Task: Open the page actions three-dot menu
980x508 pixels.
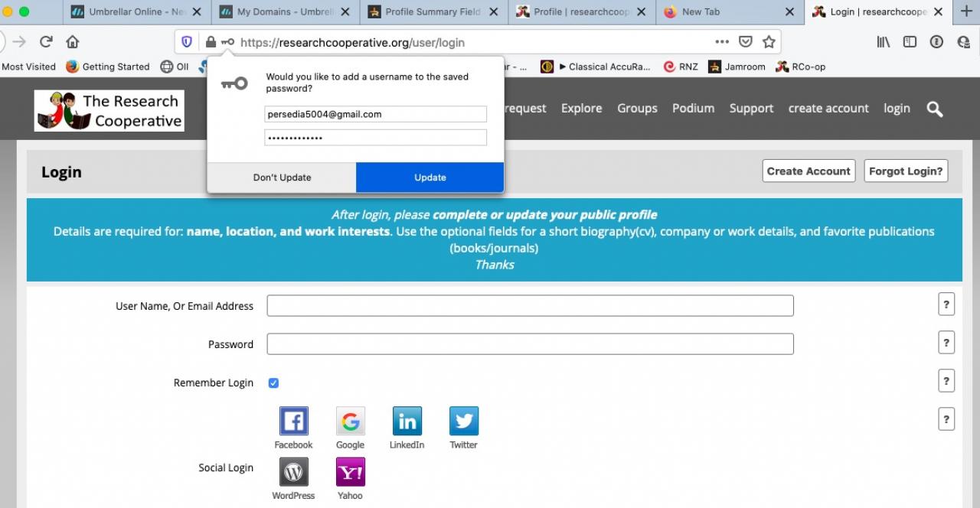Action: (x=721, y=42)
